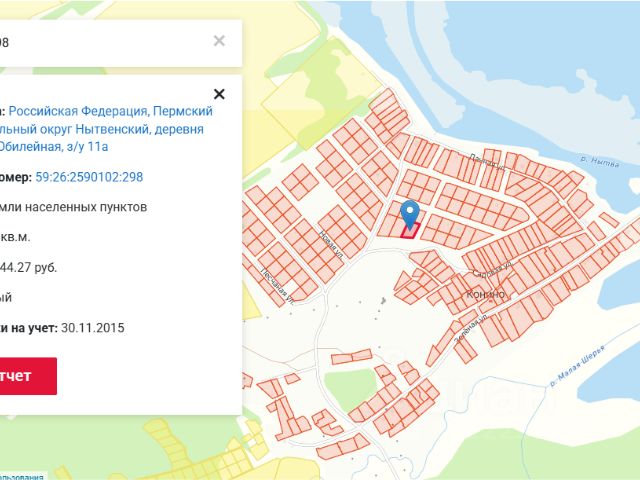The width and height of the screenshot is (640, 480).
Task: Close the parcel info panel
Action: [x=219, y=94]
